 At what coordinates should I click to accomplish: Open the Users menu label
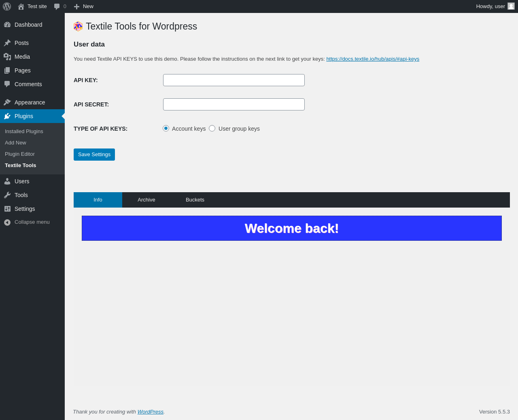coord(22,181)
